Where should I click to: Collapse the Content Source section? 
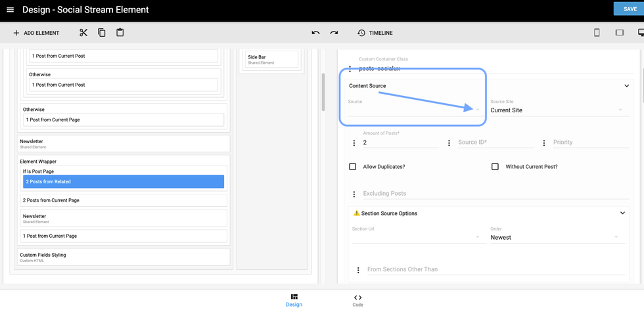[626, 86]
